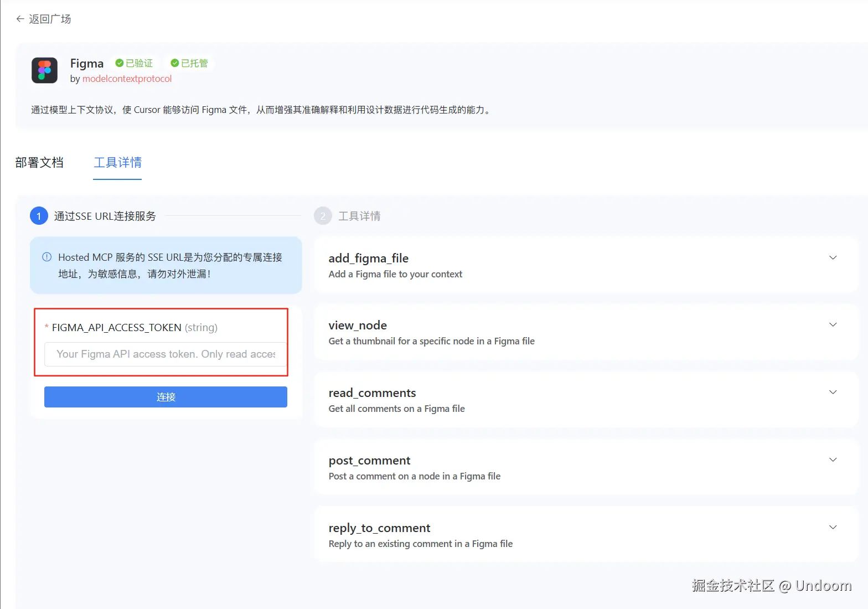Click 'Post a comment on a node' description
This screenshot has height=609, width=868.
click(415, 476)
